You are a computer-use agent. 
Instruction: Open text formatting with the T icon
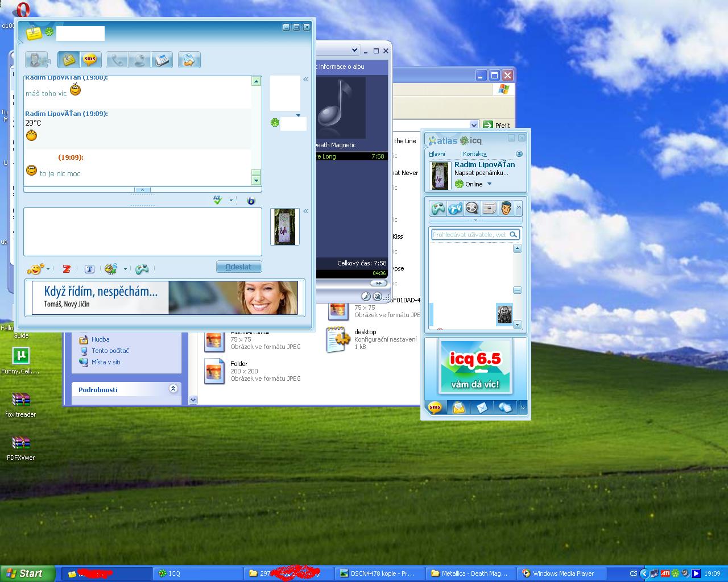pyautogui.click(x=89, y=269)
